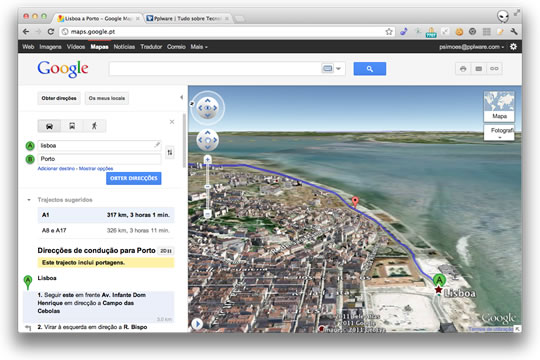Select walking directions icon
This screenshot has height=360, width=540.
94,126
